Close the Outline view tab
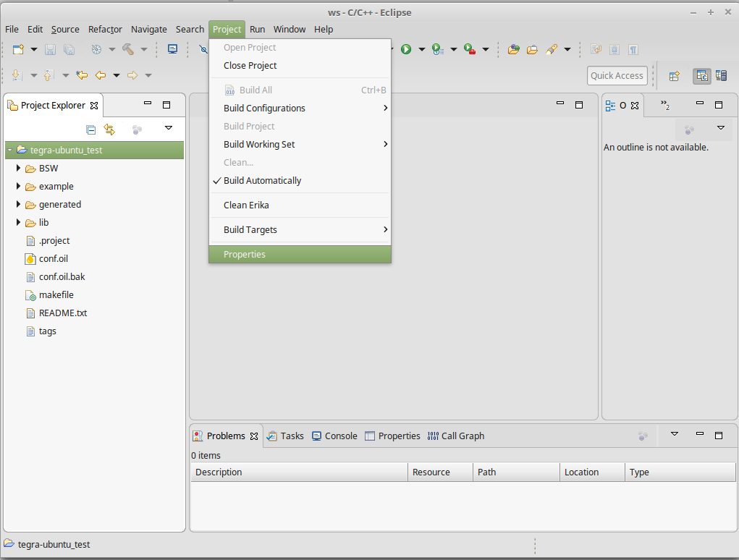Viewport: 739px width, 560px height. tap(635, 106)
